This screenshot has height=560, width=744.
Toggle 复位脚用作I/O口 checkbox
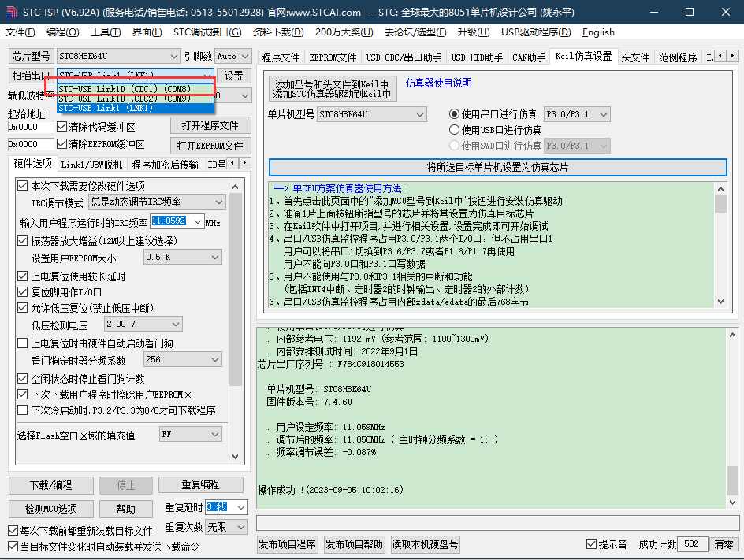pyautogui.click(x=22, y=291)
